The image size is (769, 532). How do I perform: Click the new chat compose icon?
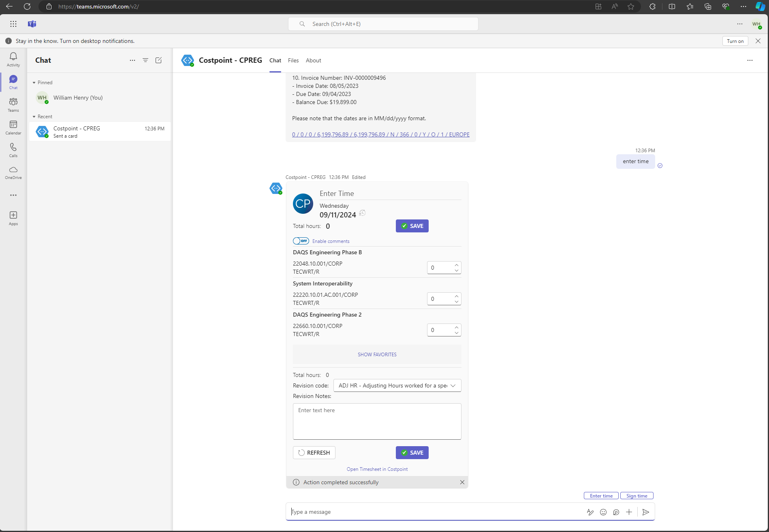point(158,60)
